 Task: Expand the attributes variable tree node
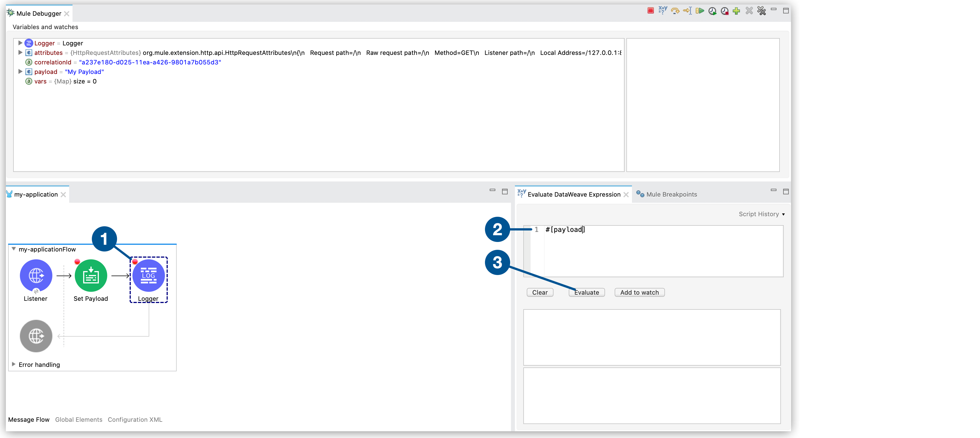tap(20, 53)
